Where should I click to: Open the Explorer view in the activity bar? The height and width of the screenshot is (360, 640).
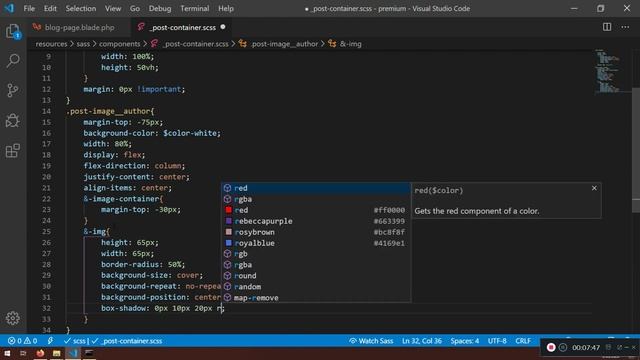(13, 31)
